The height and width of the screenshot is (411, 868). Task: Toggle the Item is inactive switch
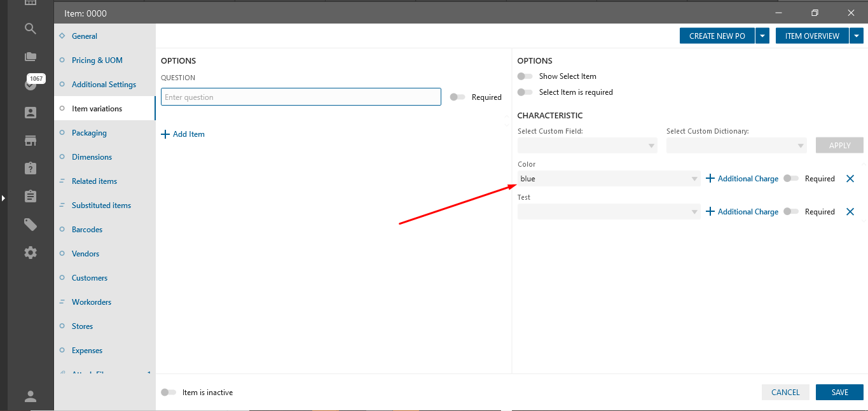168,393
